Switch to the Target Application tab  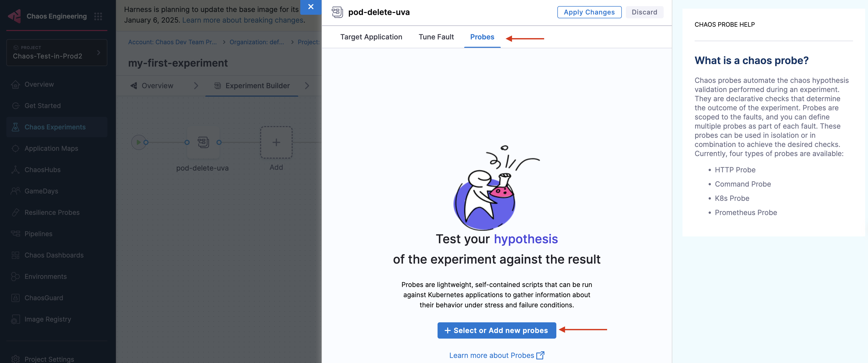371,37
